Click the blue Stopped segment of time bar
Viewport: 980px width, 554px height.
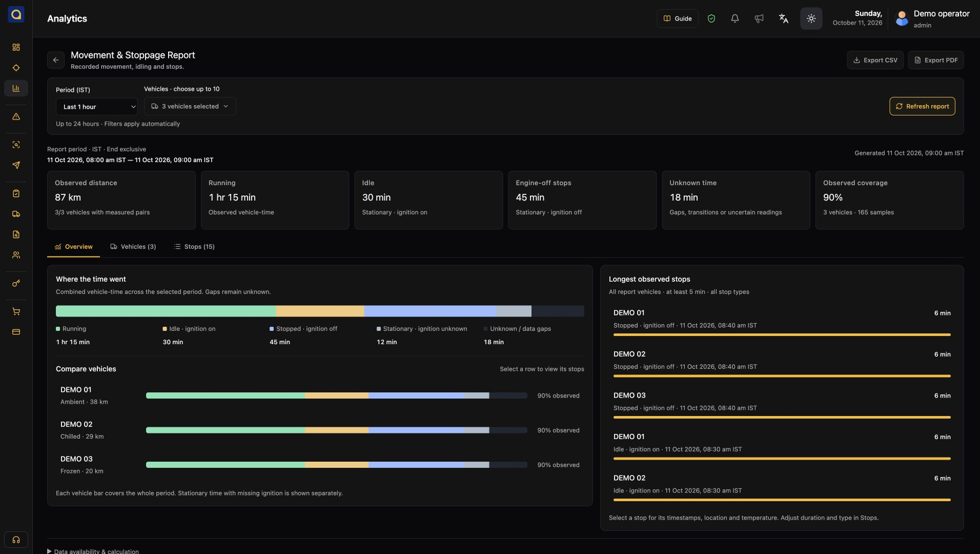430,311
